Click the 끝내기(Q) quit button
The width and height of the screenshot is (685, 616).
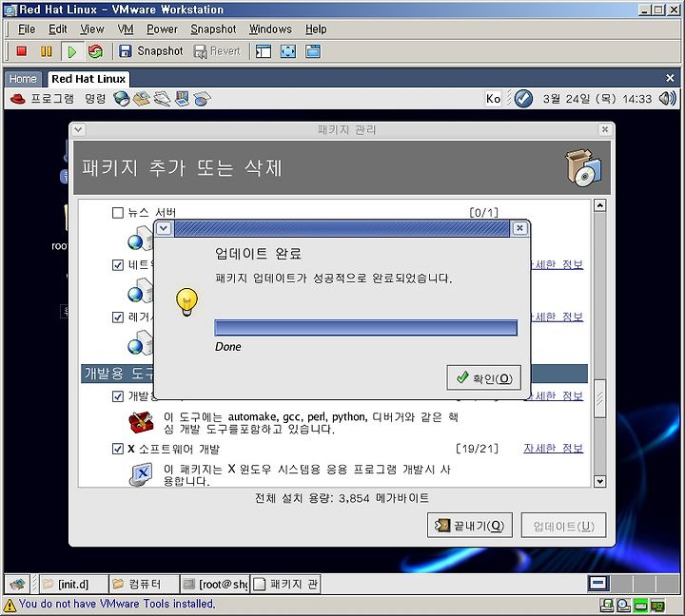(x=470, y=525)
